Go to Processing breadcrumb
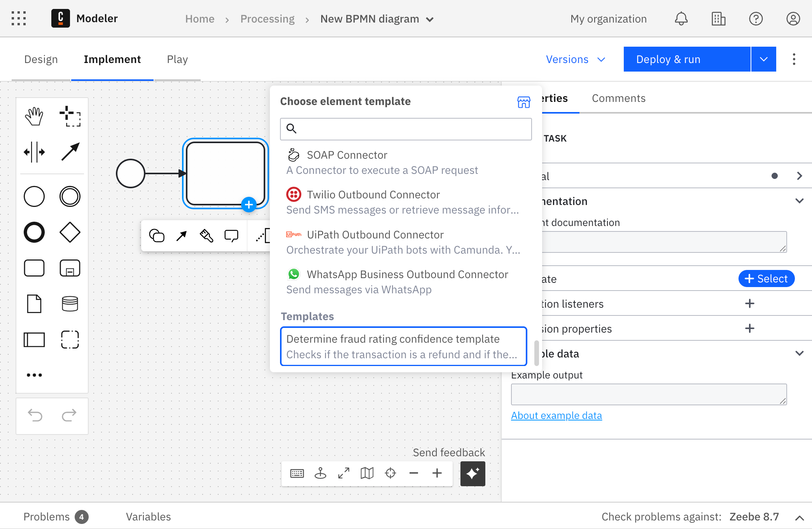This screenshot has height=529, width=812. pos(268,19)
